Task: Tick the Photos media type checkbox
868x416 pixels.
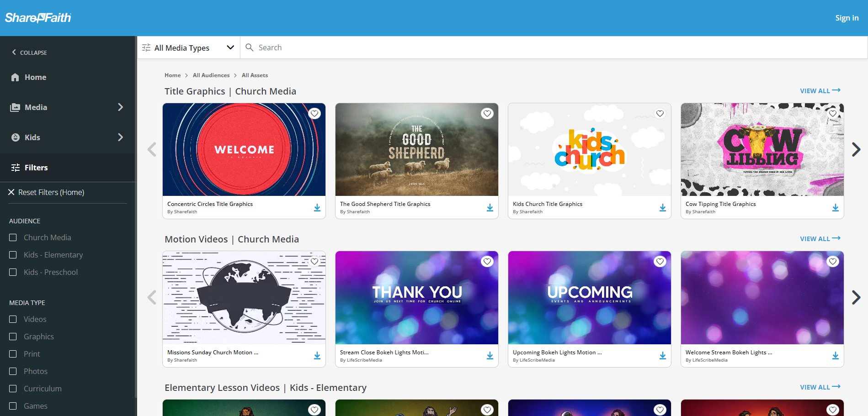Action: click(x=13, y=371)
